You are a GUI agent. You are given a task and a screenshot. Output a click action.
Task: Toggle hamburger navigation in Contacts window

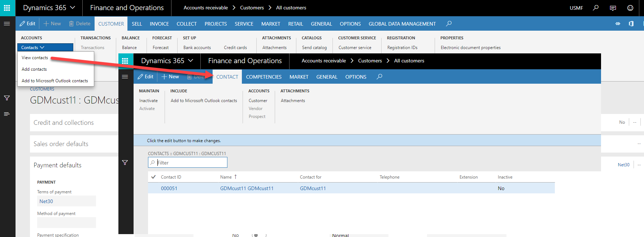pyautogui.click(x=125, y=76)
